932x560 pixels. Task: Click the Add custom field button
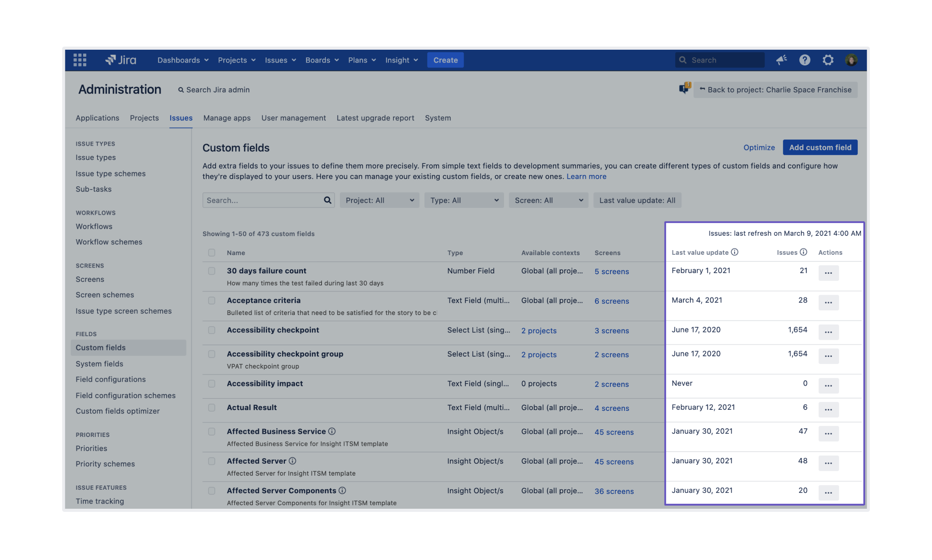[820, 147]
